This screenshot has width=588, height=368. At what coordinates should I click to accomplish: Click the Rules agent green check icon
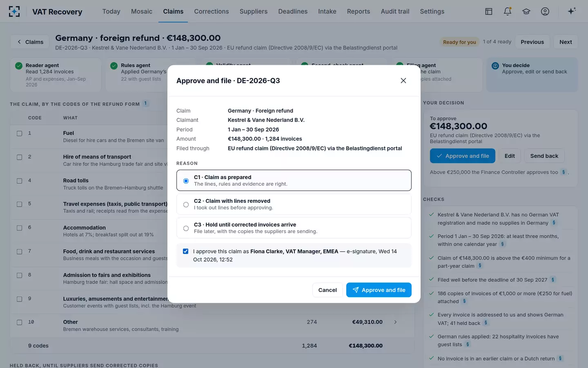(x=114, y=66)
